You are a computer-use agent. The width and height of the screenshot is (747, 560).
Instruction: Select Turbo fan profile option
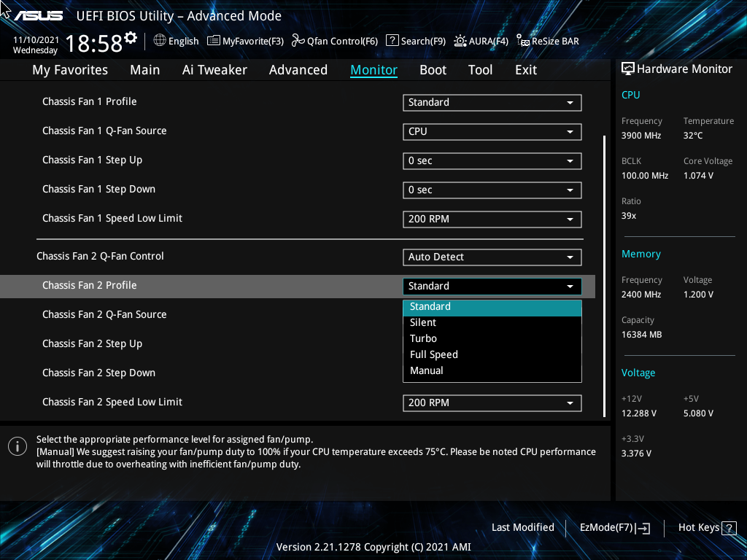492,338
